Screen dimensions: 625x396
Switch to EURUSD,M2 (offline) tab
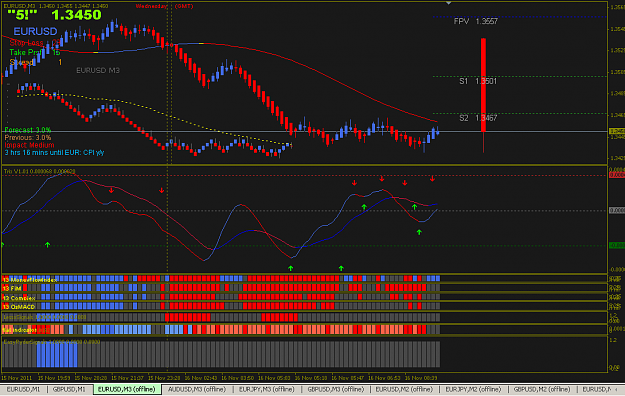(404, 389)
